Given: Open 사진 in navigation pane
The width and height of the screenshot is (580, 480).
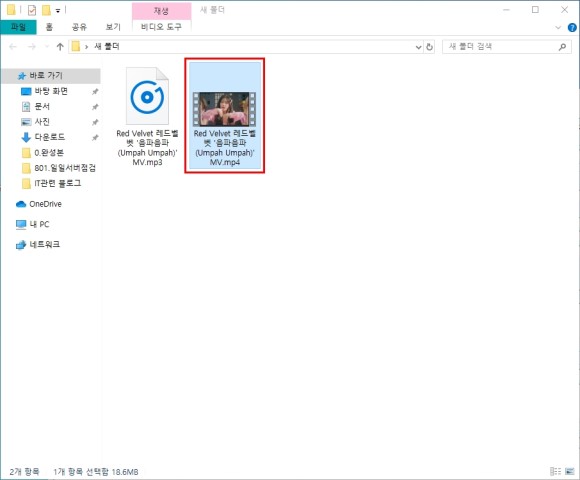Looking at the screenshot, I should (x=42, y=122).
